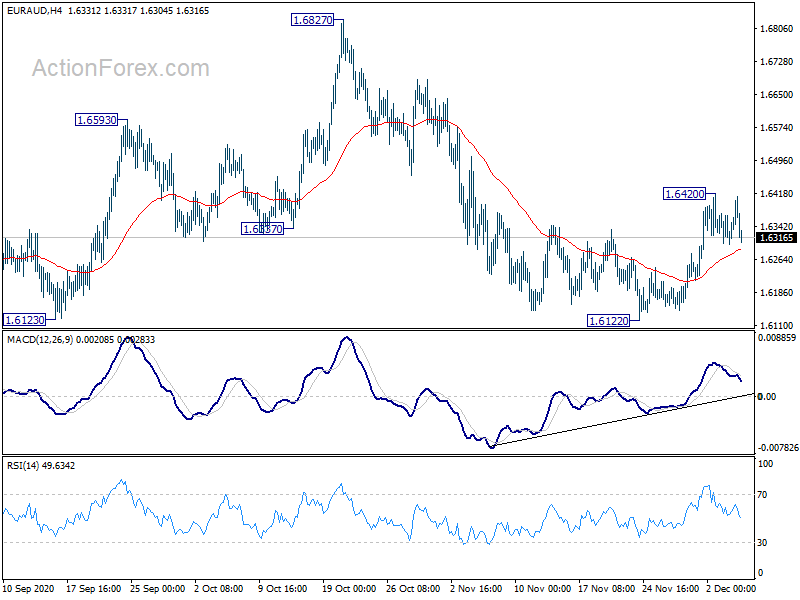Click the 26 Oct 08:00 date label

point(413,589)
